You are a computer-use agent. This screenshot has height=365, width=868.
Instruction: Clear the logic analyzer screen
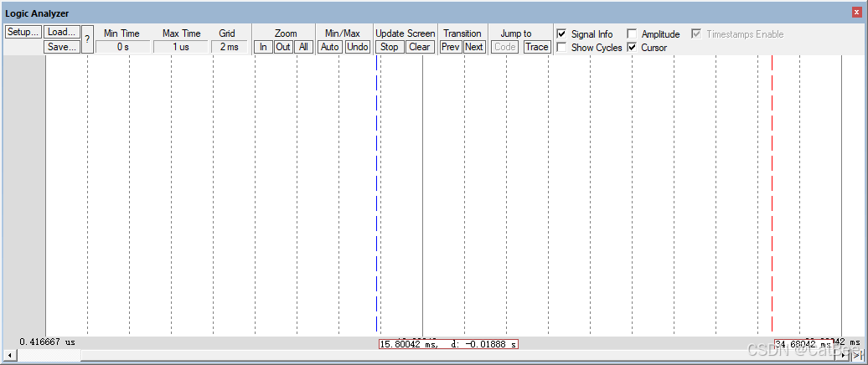click(420, 47)
